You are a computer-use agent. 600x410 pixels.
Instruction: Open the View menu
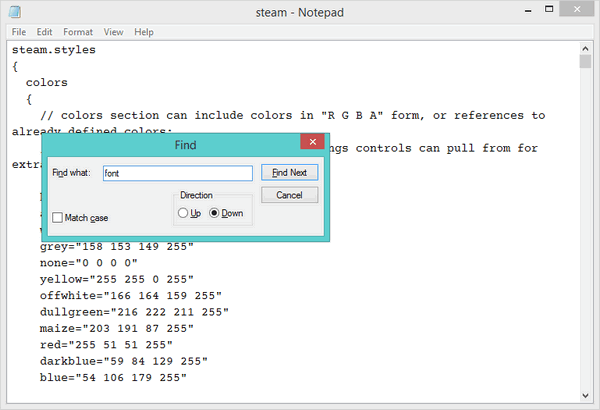(x=113, y=32)
